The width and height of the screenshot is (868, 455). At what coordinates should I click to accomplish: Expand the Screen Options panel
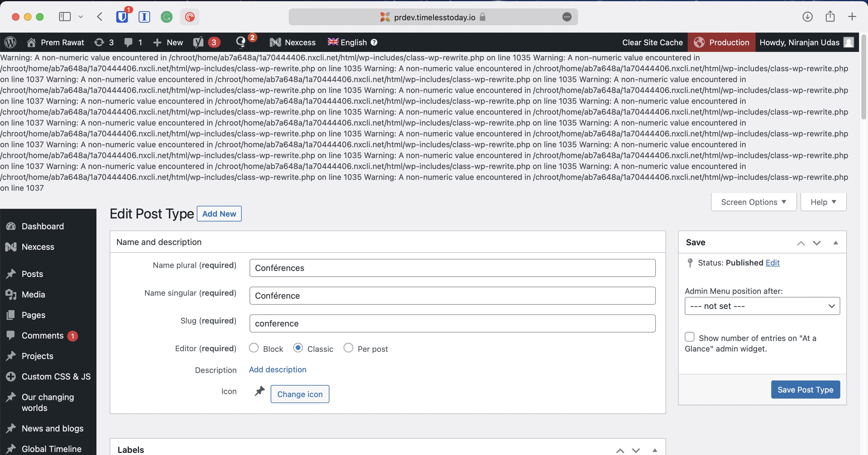point(753,202)
